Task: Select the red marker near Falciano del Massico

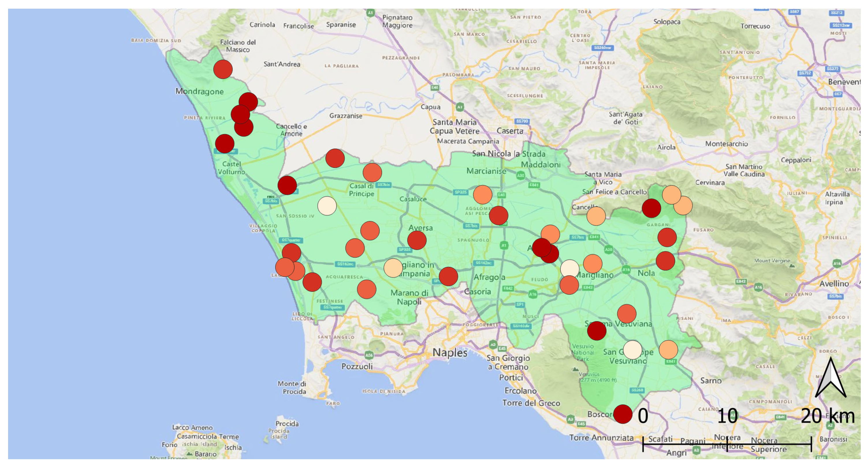Action: click(x=223, y=69)
